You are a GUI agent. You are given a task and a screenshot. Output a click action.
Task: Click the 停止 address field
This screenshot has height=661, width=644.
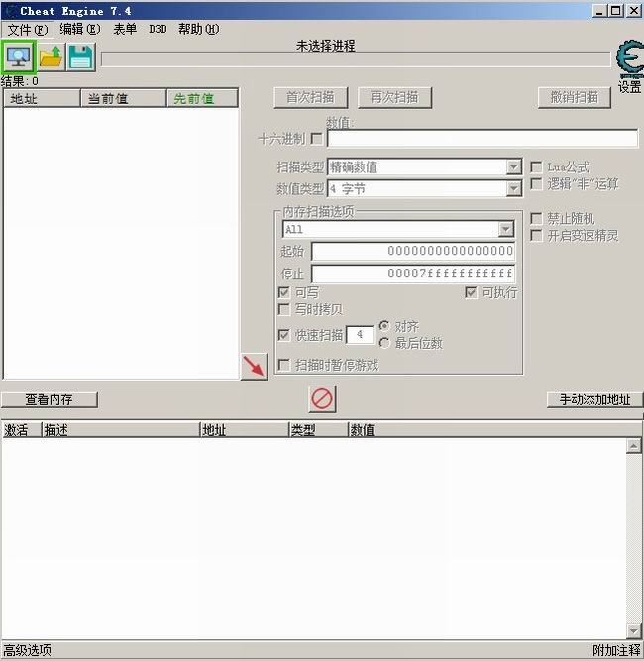pos(413,274)
